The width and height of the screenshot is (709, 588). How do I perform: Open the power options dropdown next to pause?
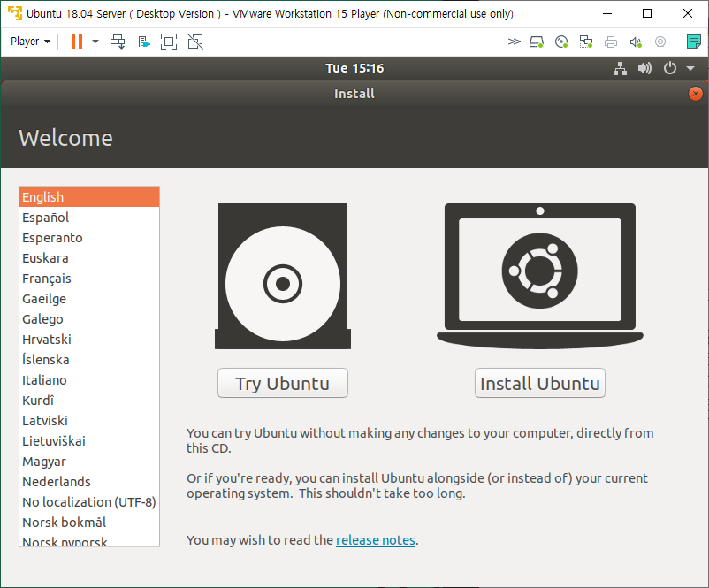(x=95, y=42)
